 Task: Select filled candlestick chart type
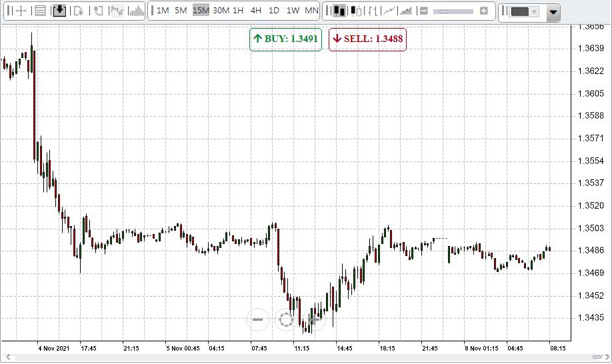pos(339,11)
